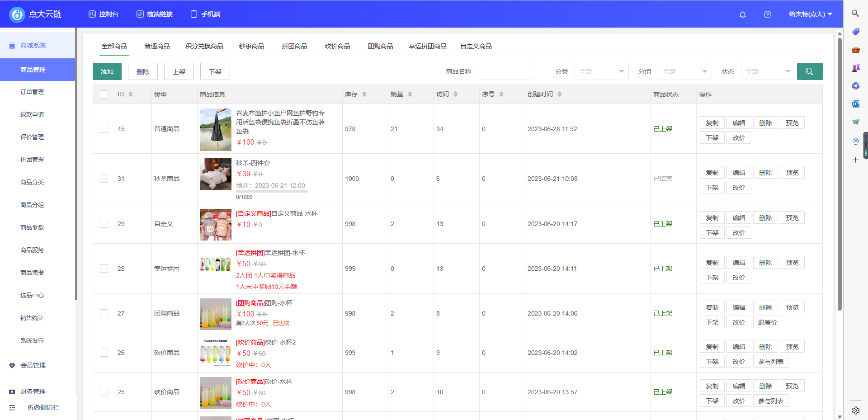Click the 点大云链 logo icon
The image size is (868, 420).
[17, 14]
